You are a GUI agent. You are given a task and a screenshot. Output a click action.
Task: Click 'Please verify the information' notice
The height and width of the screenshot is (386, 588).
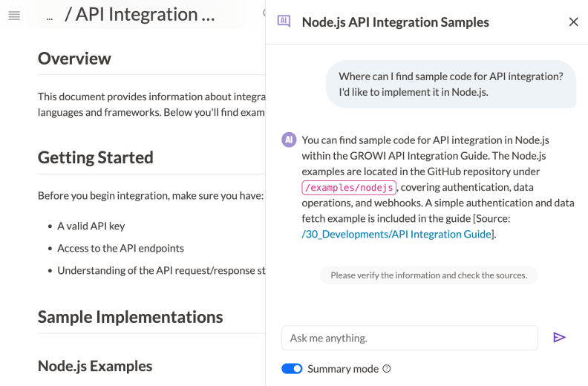428,275
